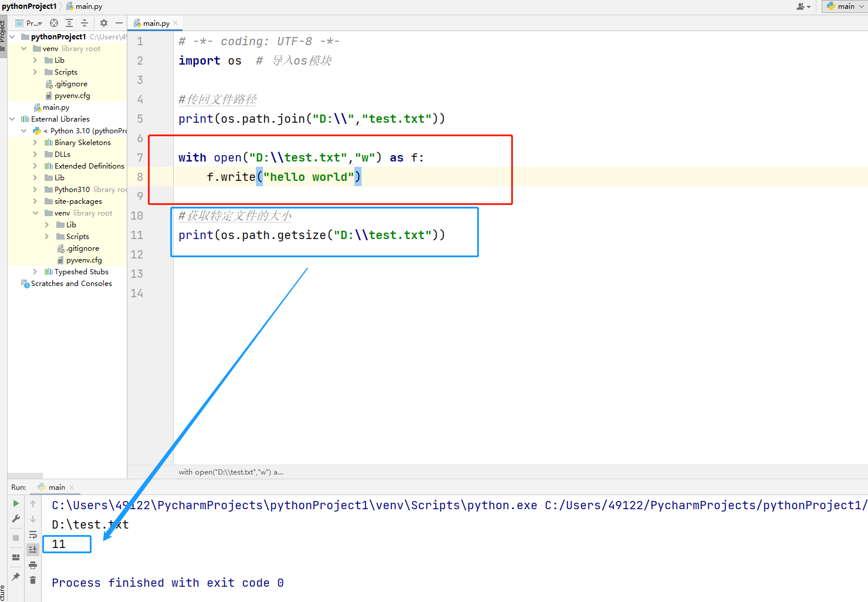Click the 'import os' code line
Viewport: 868px width, 602px height.
(210, 60)
